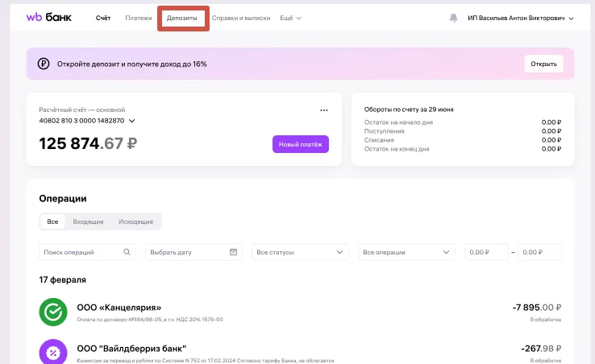Click the WB Bank logo
The image size is (595, 364).
[x=48, y=17]
